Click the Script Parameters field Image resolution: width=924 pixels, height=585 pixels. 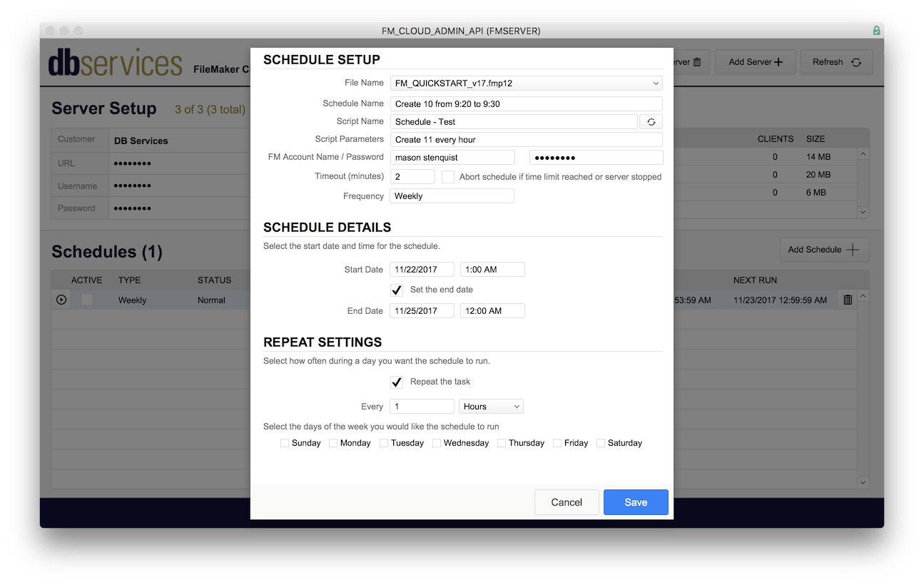[x=526, y=140]
